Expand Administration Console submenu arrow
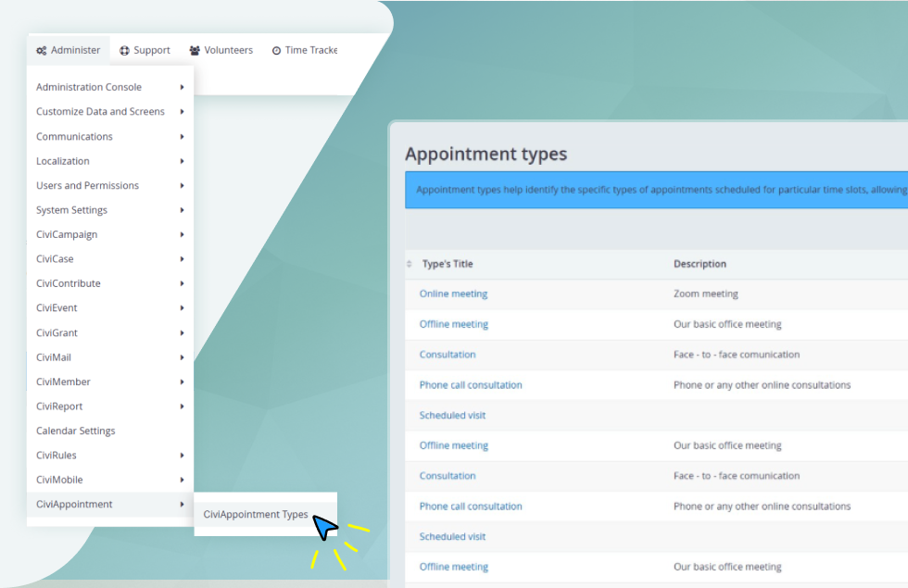The height and width of the screenshot is (588, 908). click(x=182, y=87)
